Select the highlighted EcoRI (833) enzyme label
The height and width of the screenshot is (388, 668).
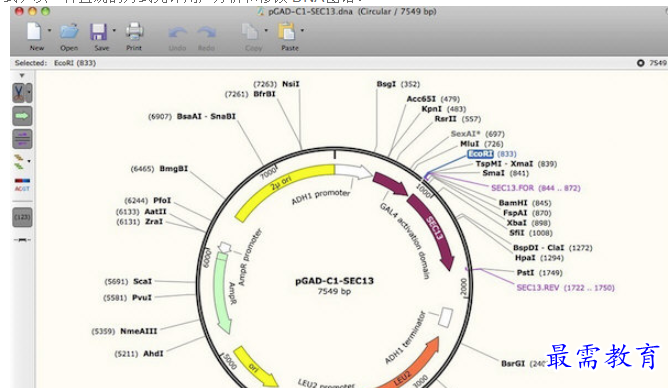(x=492, y=154)
